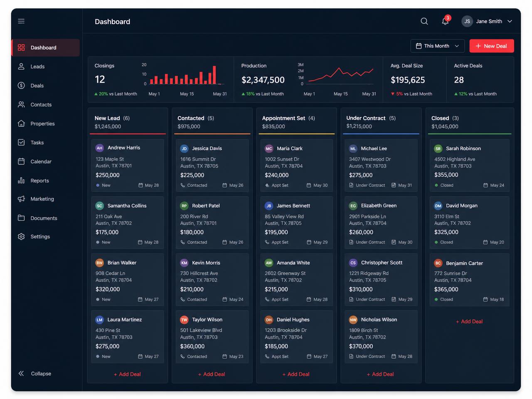Click the Properties house icon
Image resolution: width=532 pixels, height=399 pixels.
point(21,123)
